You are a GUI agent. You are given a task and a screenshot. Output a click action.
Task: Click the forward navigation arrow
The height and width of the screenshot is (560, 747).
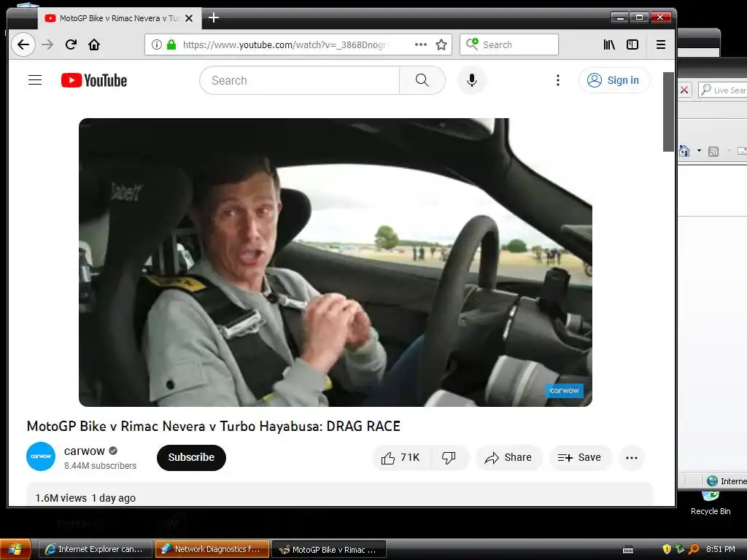point(47,44)
